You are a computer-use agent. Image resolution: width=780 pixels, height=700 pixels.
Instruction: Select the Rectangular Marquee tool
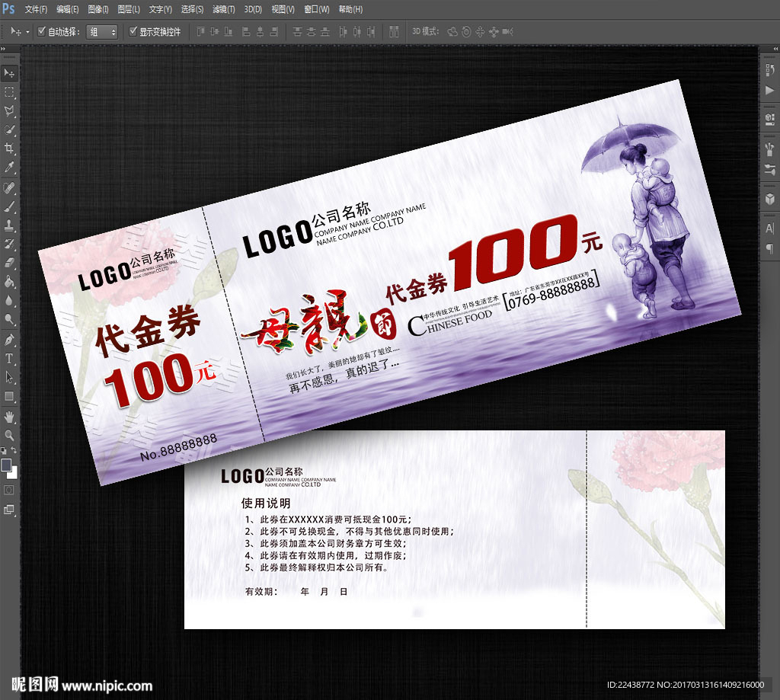point(9,92)
